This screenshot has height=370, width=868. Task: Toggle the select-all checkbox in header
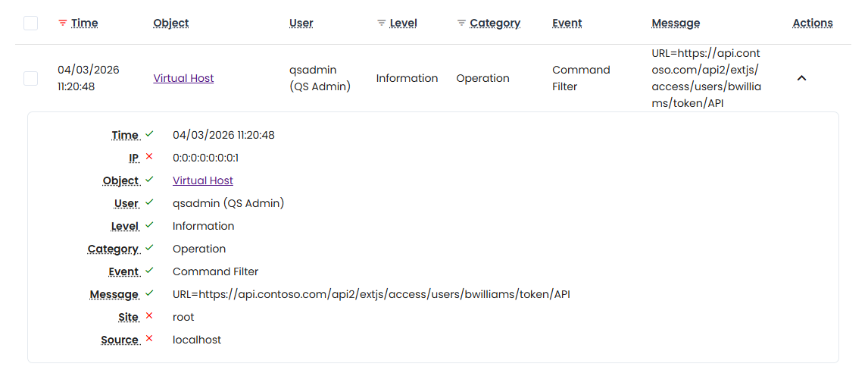pyautogui.click(x=30, y=24)
